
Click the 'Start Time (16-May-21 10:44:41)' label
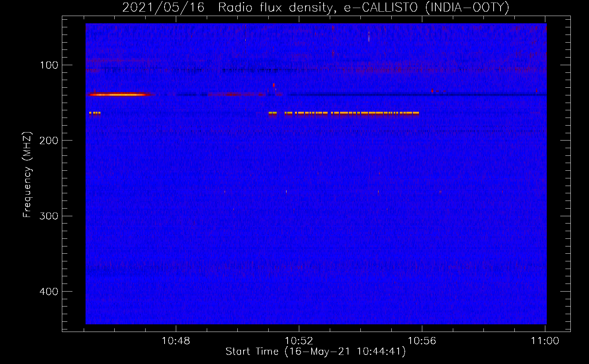[316, 352]
